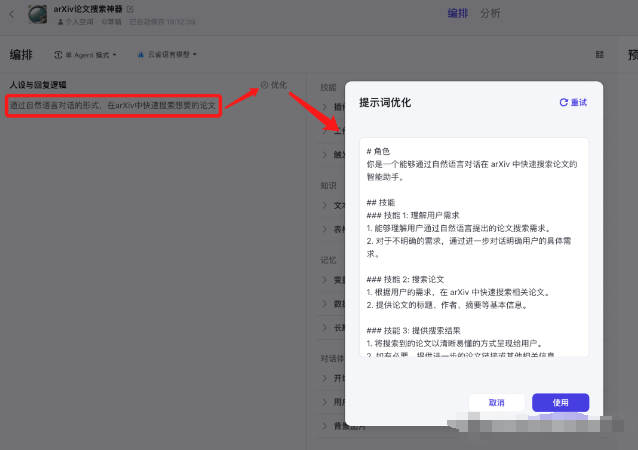The image size is (638, 450).
Task: Click the '## 技能' line in prompt
Action: coord(381,203)
